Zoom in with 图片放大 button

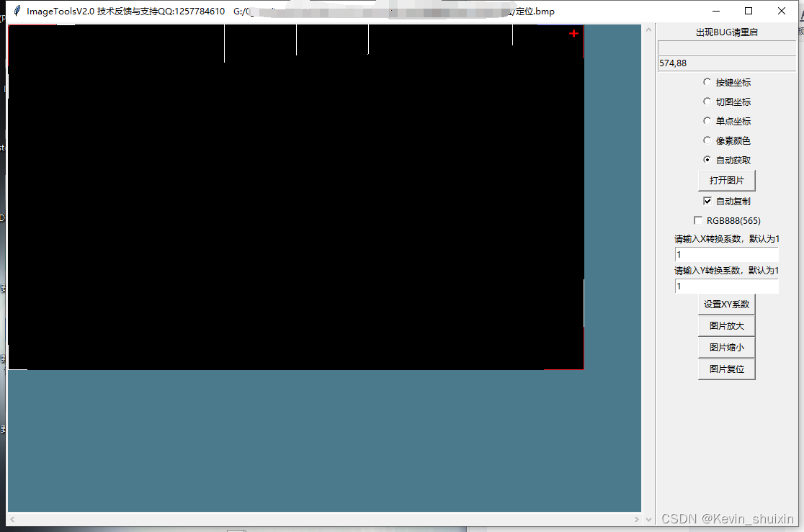point(727,326)
